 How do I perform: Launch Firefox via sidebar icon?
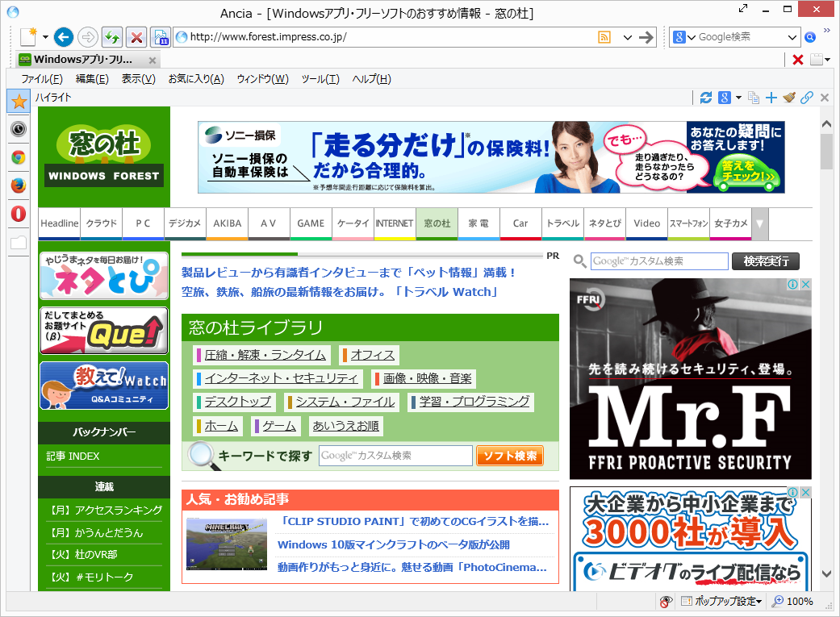(18, 186)
